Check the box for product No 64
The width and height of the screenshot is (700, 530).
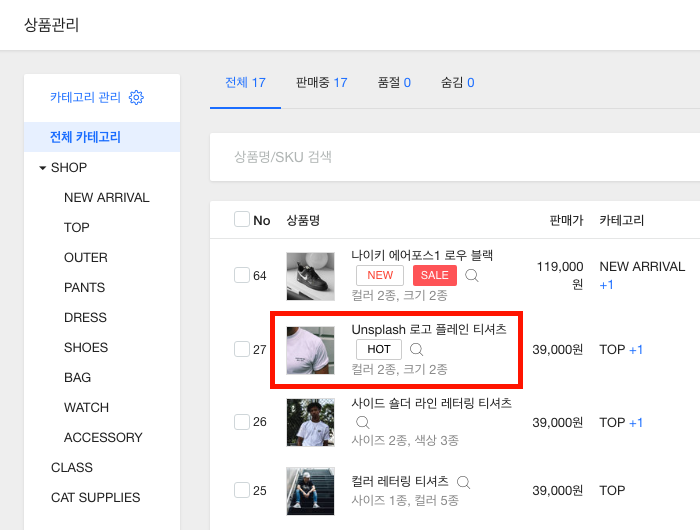242,275
